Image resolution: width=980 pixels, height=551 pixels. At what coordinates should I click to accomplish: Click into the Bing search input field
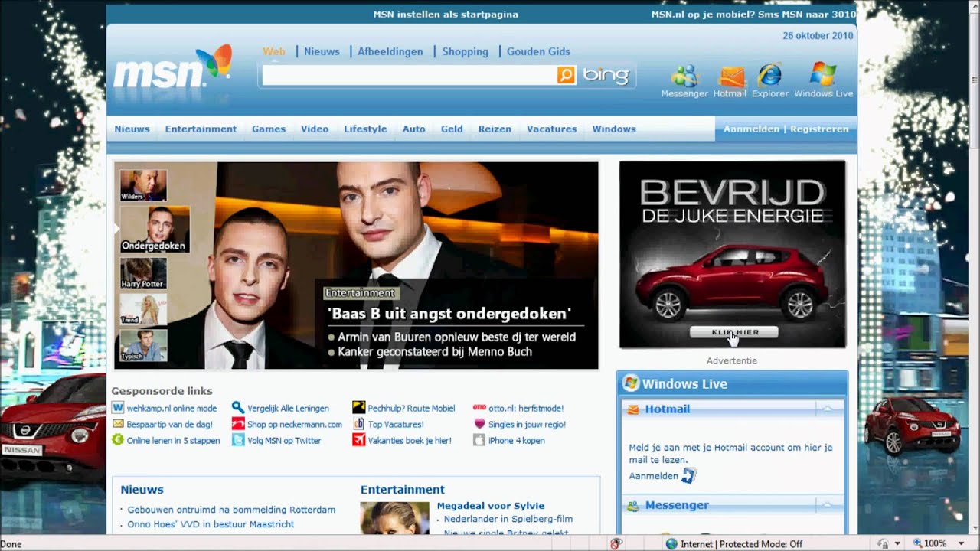click(410, 75)
